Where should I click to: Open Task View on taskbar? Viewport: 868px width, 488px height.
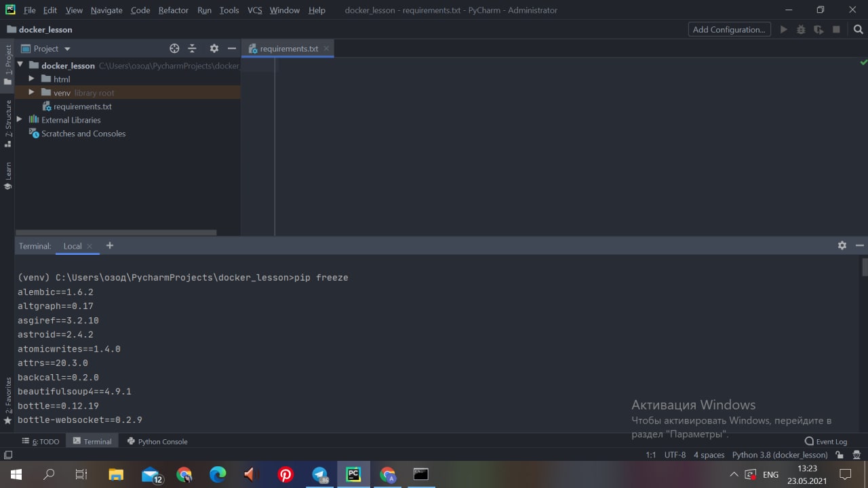coord(81,474)
